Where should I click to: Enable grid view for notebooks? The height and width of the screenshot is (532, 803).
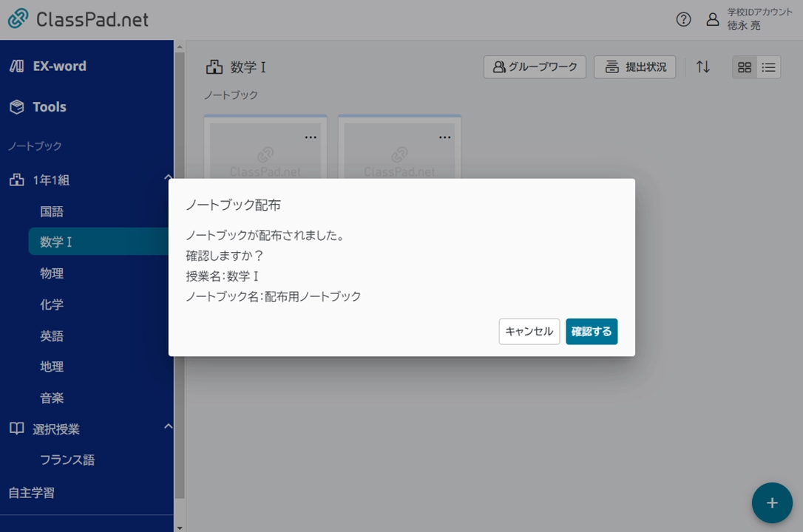pos(744,67)
